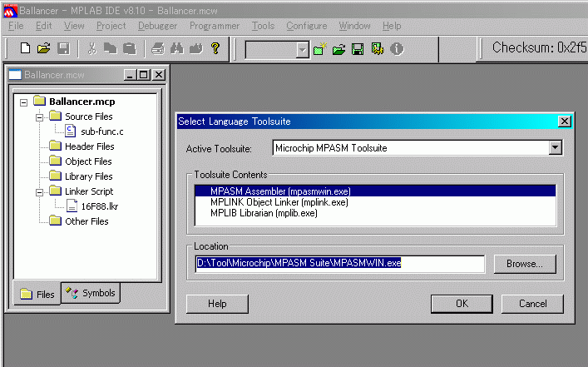Open the Debugger menu
The height and width of the screenshot is (367, 588).
157,26
